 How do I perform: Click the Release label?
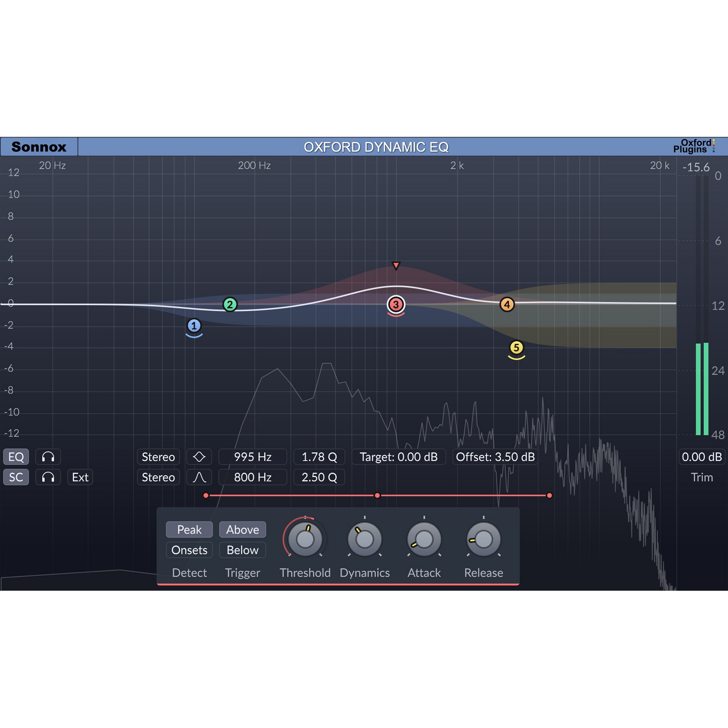point(483,572)
